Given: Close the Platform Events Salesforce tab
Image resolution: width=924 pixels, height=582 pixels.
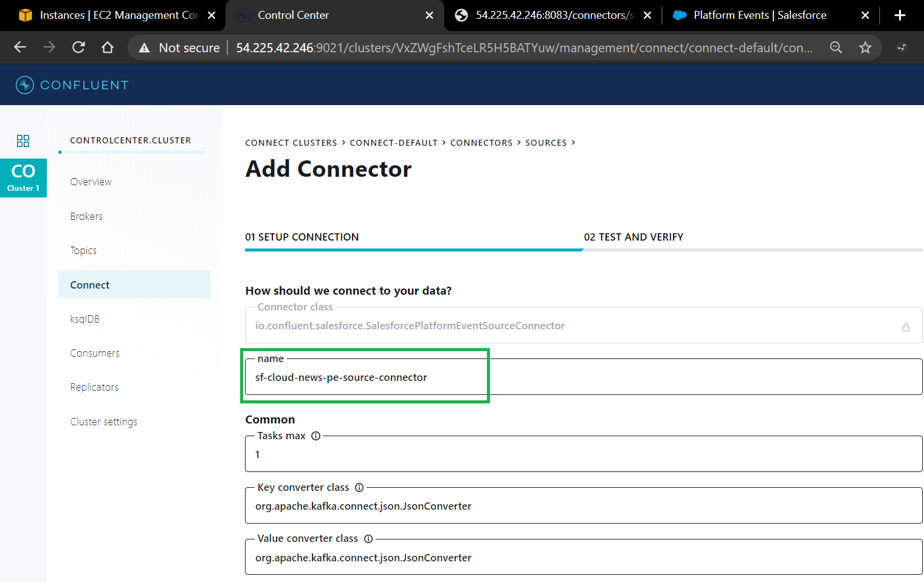Looking at the screenshot, I should coord(865,15).
